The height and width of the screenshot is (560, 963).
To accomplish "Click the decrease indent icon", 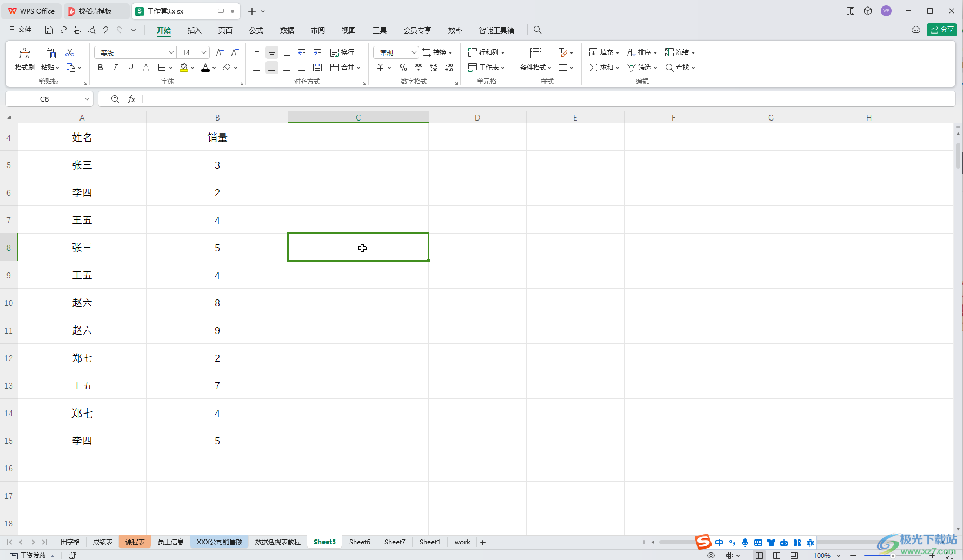I will (302, 52).
